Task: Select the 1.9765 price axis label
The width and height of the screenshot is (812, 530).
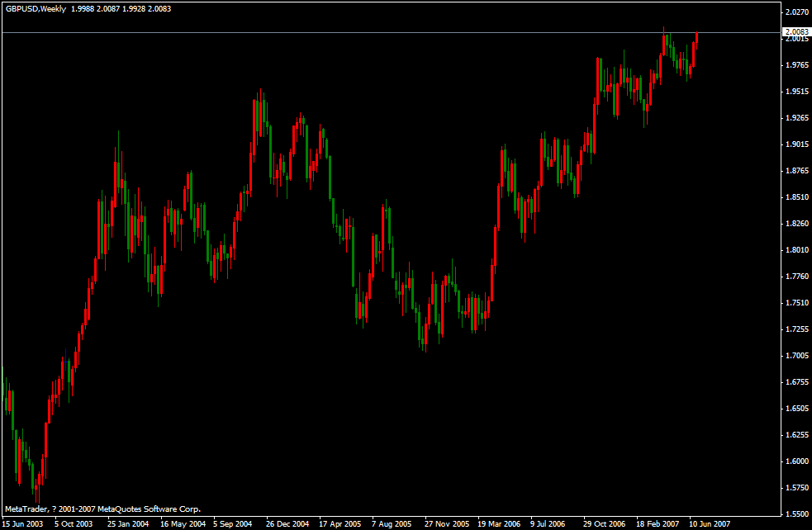Action: [x=797, y=64]
